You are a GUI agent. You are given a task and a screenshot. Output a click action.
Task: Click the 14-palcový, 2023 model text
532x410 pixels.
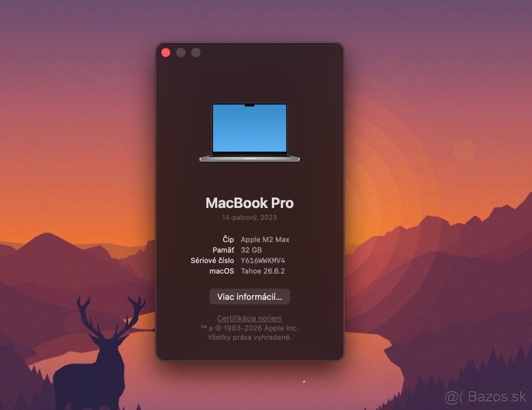pyautogui.click(x=250, y=218)
